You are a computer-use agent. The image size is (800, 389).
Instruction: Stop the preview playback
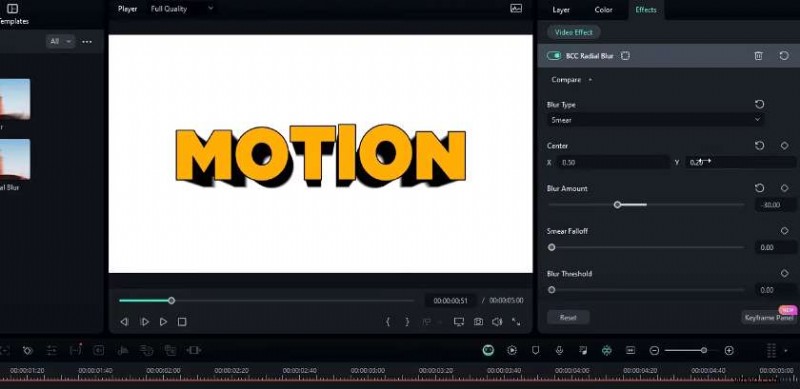pyautogui.click(x=182, y=322)
